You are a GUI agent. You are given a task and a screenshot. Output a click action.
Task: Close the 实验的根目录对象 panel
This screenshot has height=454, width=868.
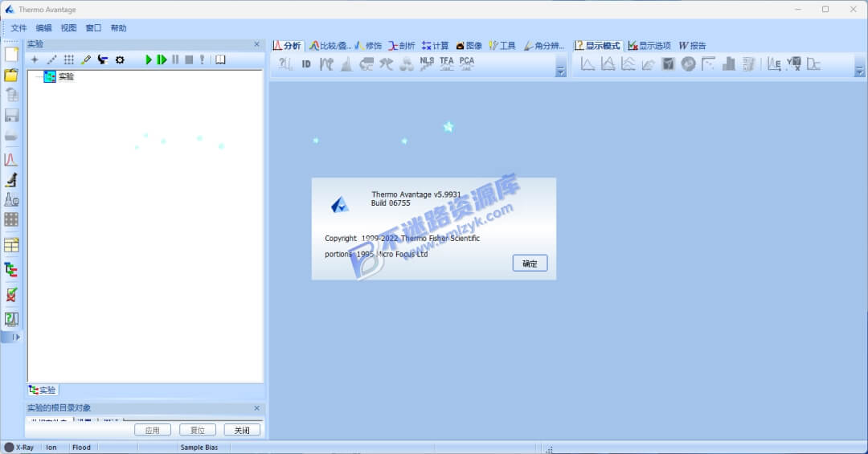(x=257, y=408)
